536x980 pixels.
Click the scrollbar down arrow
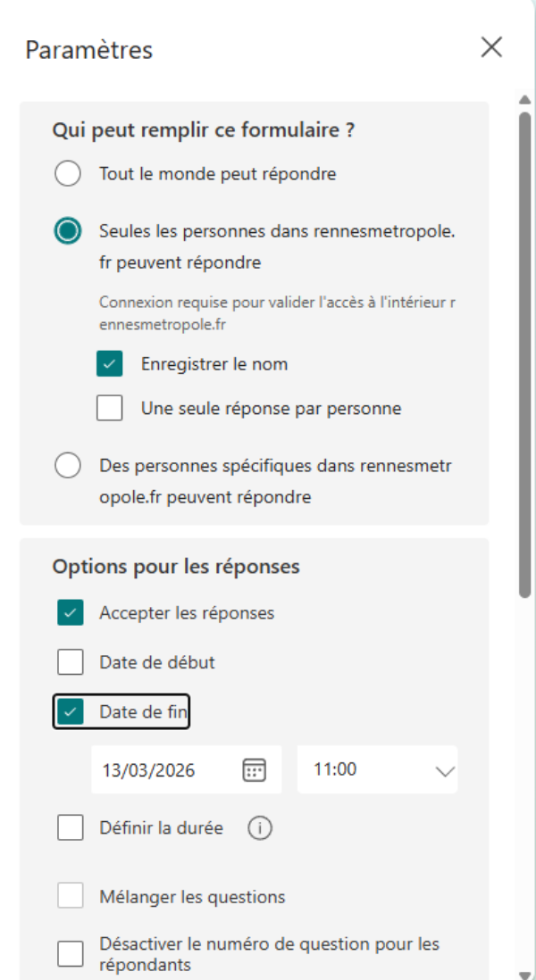525,973
